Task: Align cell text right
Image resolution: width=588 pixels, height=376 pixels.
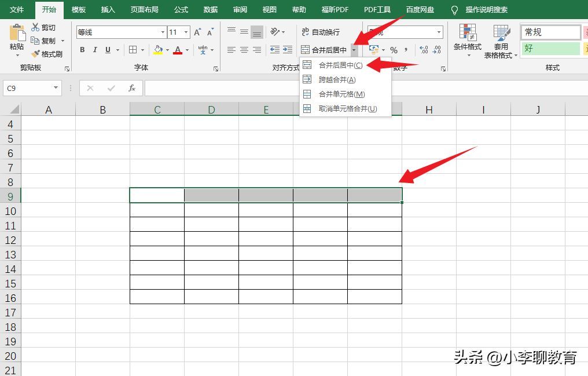Action: (x=257, y=49)
